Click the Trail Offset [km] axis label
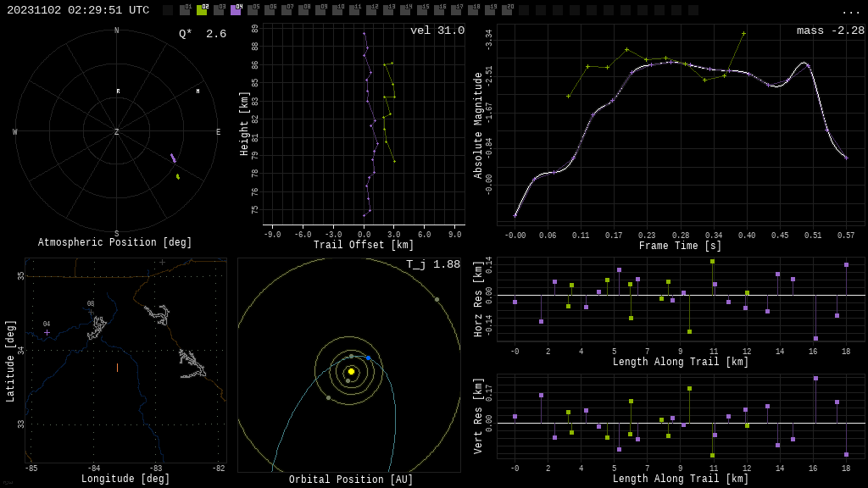This screenshot has height=488, width=868. 364,245
